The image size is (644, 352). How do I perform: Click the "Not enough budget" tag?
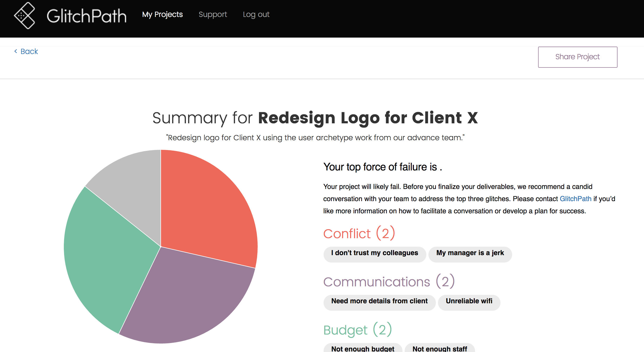(363, 348)
